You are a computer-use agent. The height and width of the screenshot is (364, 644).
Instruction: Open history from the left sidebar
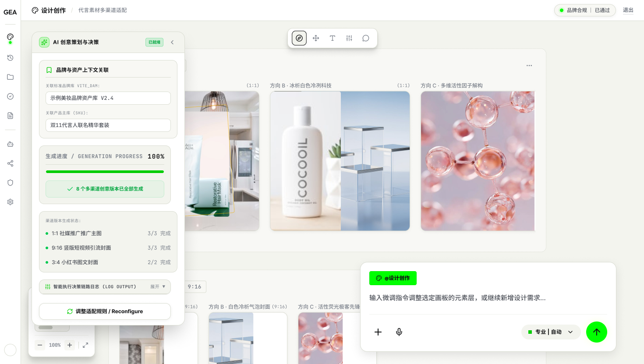click(11, 58)
